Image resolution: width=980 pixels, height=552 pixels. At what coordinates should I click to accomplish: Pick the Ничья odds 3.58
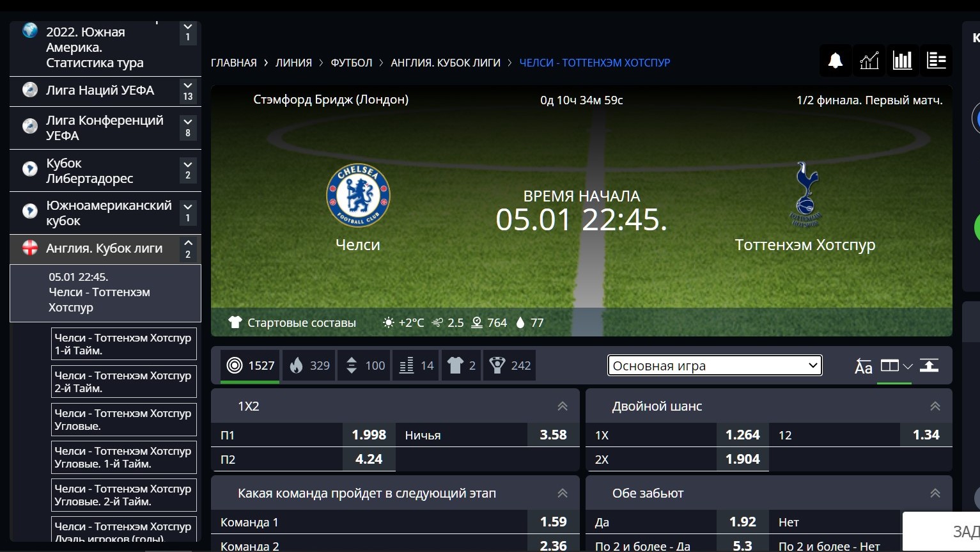(x=554, y=435)
